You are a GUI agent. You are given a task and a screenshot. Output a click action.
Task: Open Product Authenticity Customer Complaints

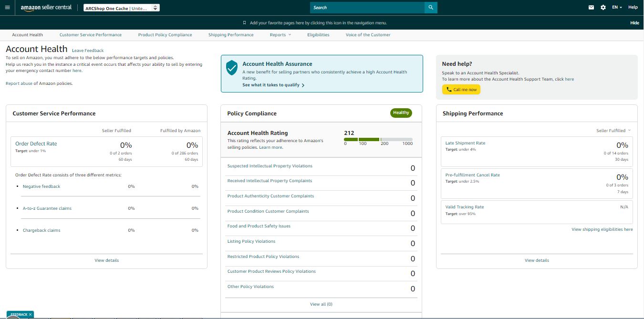[270, 196]
